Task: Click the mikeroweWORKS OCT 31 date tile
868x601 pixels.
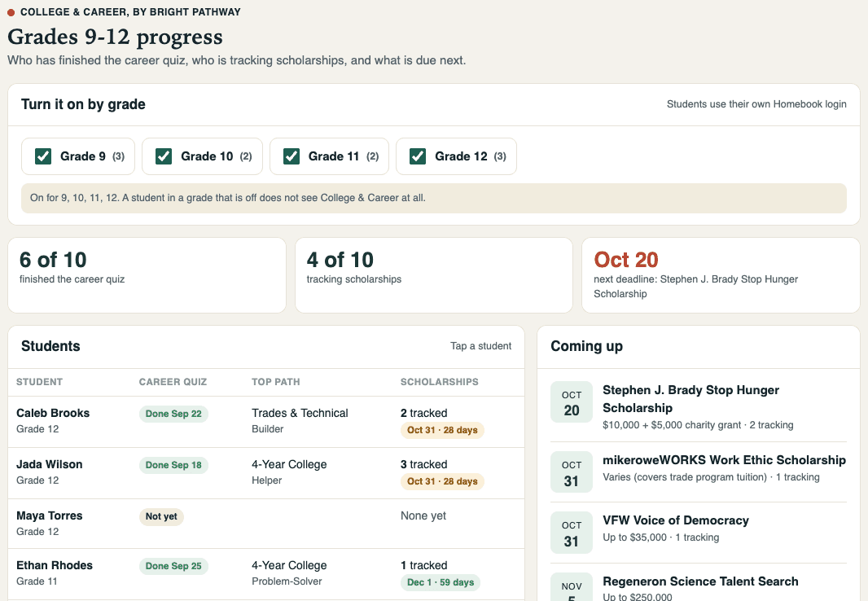Action: click(x=572, y=472)
